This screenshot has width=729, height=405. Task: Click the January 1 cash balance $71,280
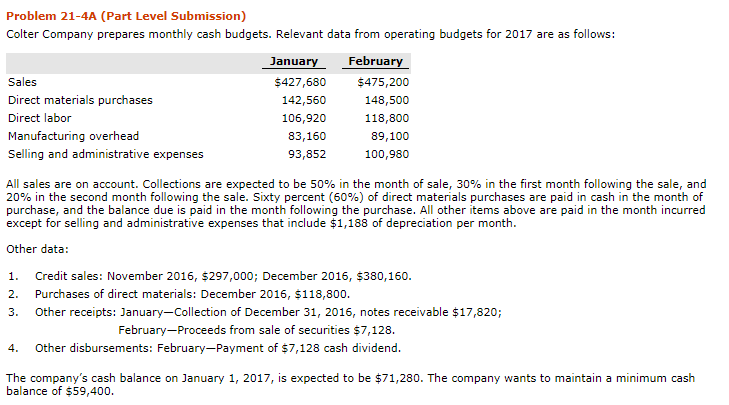click(398, 378)
